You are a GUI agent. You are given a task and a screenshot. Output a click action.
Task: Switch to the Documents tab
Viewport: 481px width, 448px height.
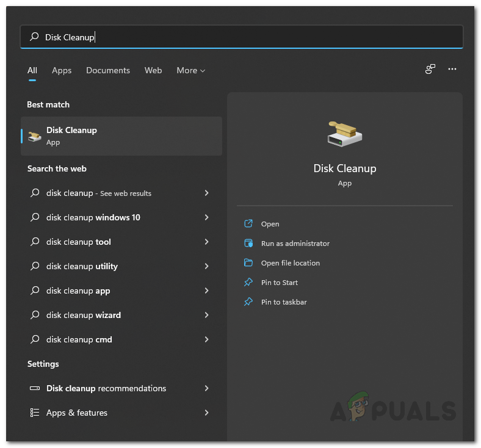point(108,70)
